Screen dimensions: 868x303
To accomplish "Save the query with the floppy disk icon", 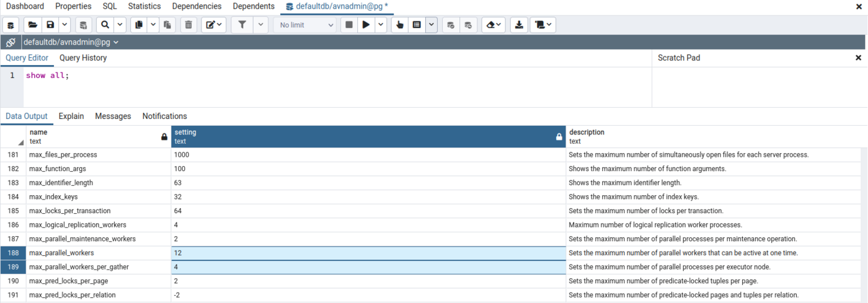I will (50, 25).
